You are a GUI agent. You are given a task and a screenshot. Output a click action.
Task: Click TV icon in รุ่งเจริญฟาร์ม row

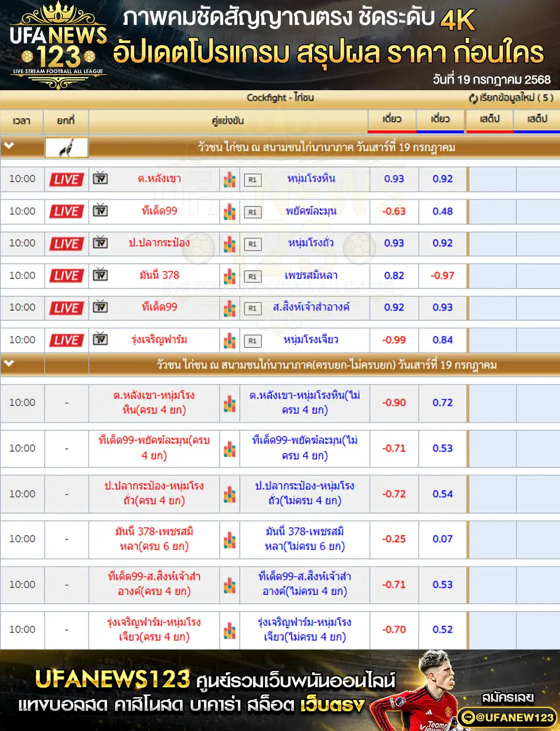coord(100,339)
